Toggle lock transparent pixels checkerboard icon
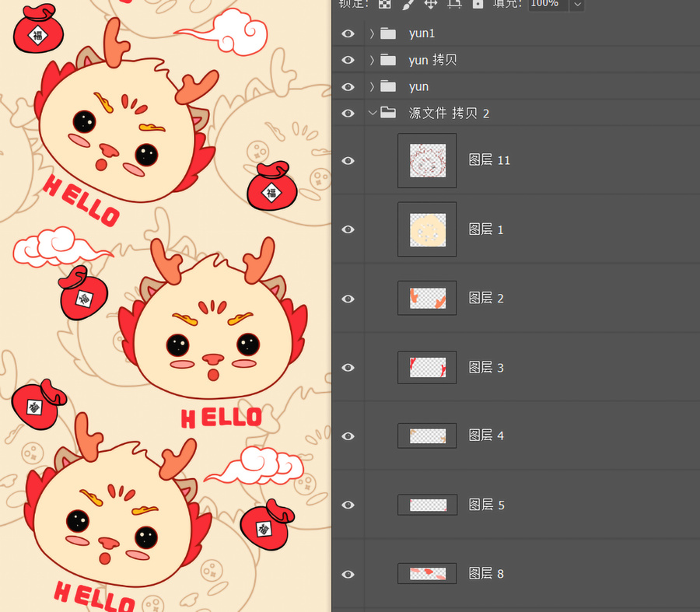The height and width of the screenshot is (612, 700). 384,4
